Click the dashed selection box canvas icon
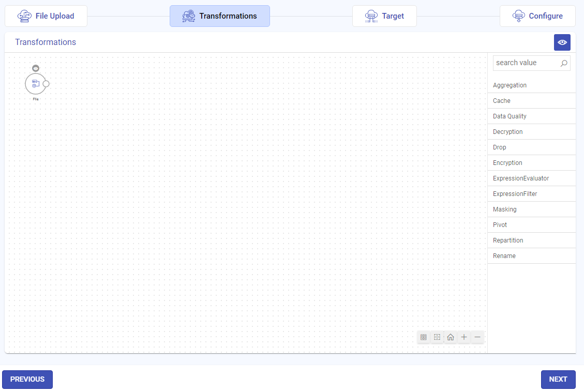 pos(437,337)
